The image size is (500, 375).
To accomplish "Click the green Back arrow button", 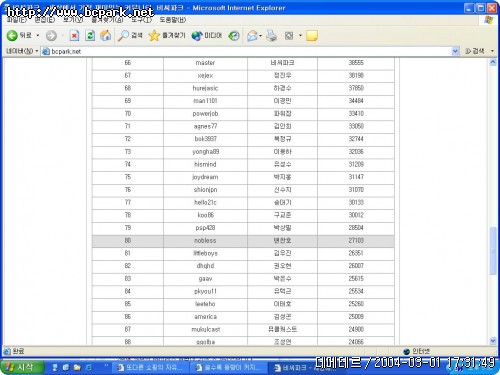I will point(12,35).
